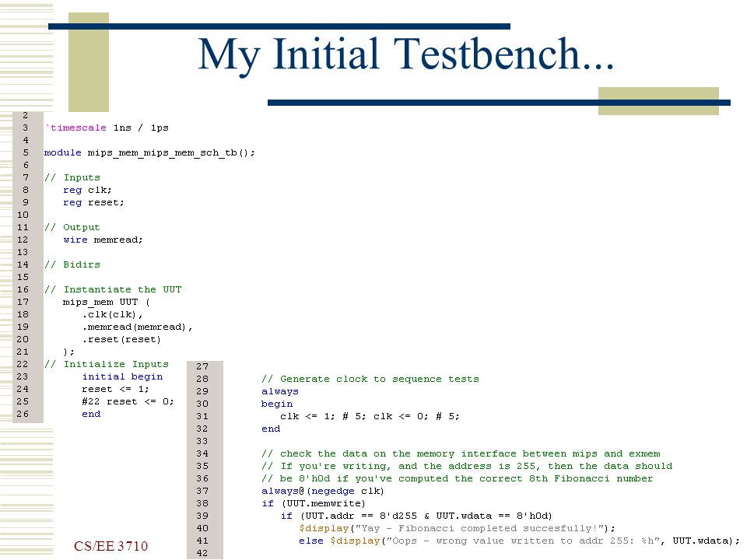Screen dimensions: 747x560
Task: Click the '// Bidirs' comment
Action: 72,264
